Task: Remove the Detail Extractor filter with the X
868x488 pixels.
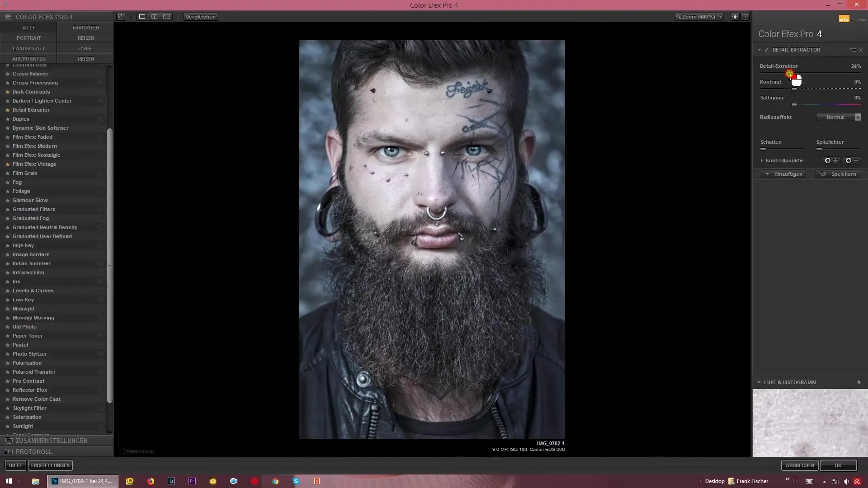Action: click(x=861, y=50)
